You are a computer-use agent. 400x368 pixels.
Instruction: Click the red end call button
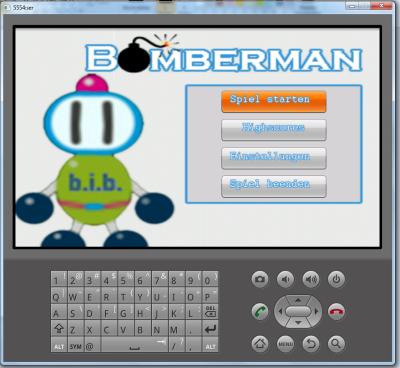(x=336, y=312)
